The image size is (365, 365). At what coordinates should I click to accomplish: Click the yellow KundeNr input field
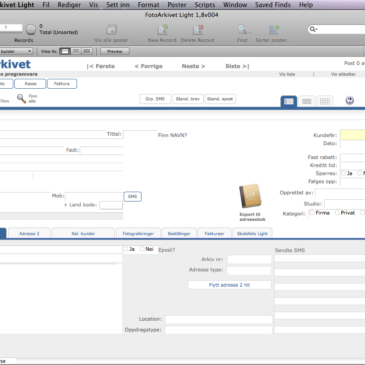pos(352,135)
